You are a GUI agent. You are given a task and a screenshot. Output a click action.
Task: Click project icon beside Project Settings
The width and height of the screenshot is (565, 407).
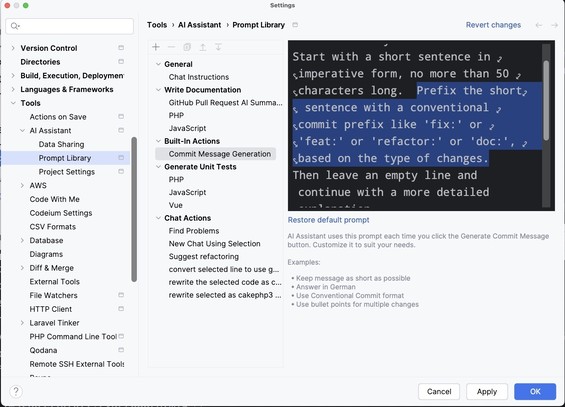pos(121,171)
